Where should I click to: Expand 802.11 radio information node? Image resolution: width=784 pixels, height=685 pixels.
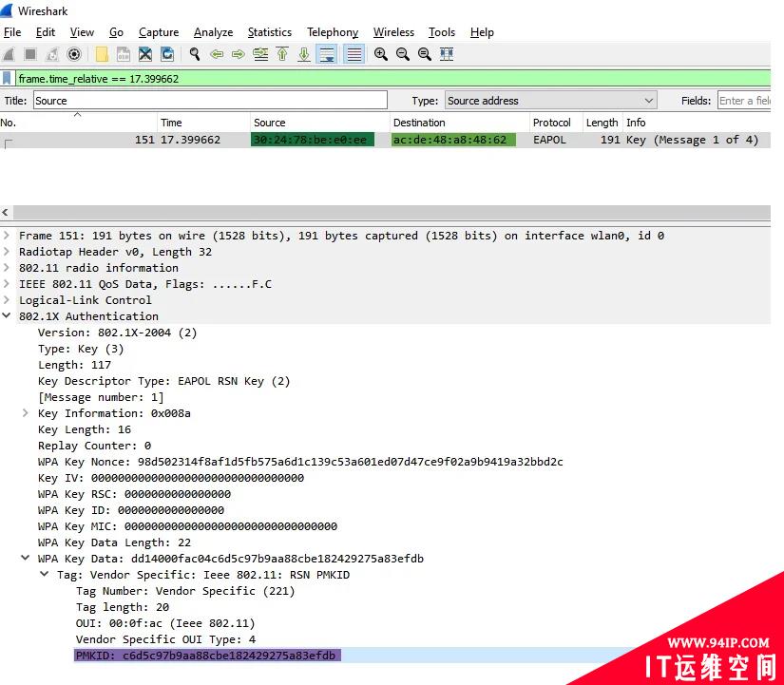coord(7,268)
